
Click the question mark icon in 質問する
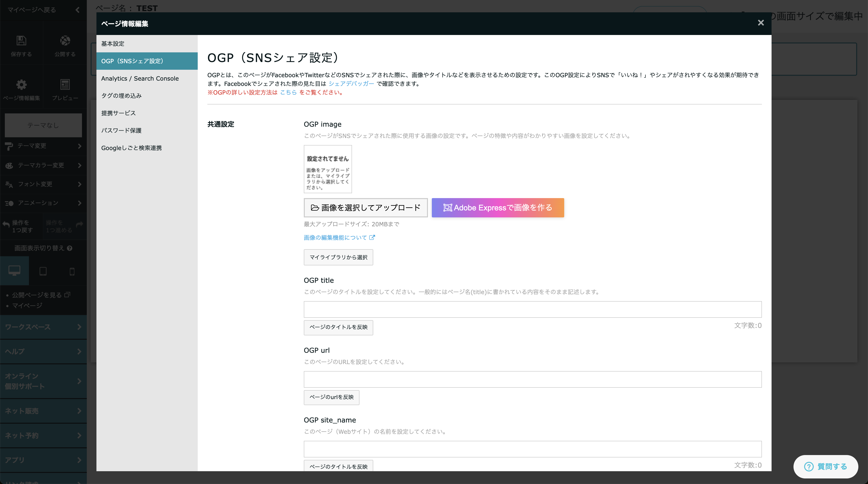coord(808,466)
